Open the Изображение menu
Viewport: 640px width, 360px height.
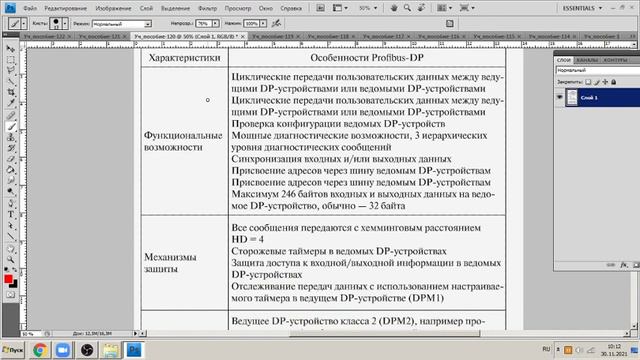click(113, 8)
